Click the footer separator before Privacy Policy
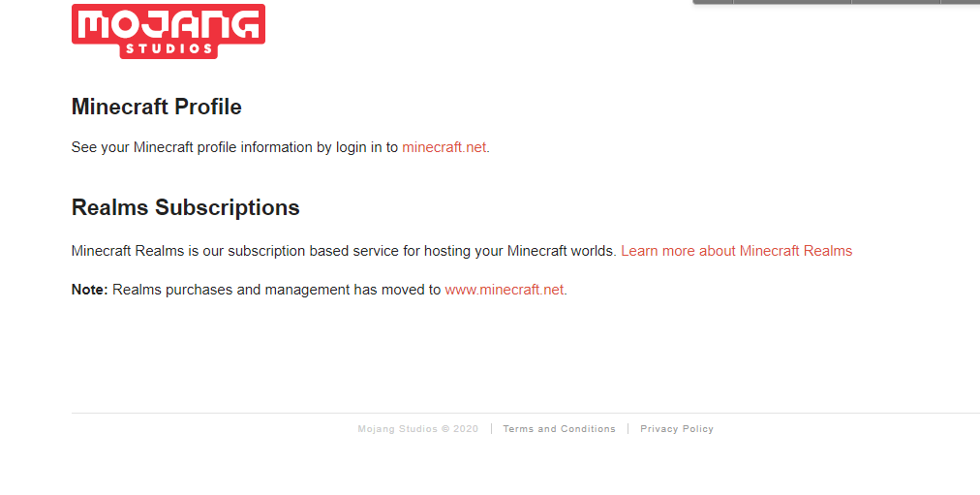The image size is (980, 495). coord(628,429)
